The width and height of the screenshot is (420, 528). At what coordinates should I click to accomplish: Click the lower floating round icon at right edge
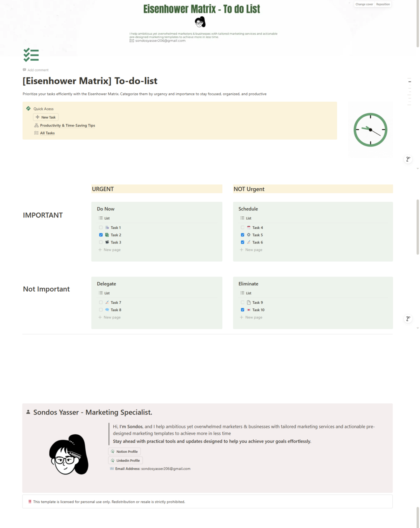(x=408, y=319)
